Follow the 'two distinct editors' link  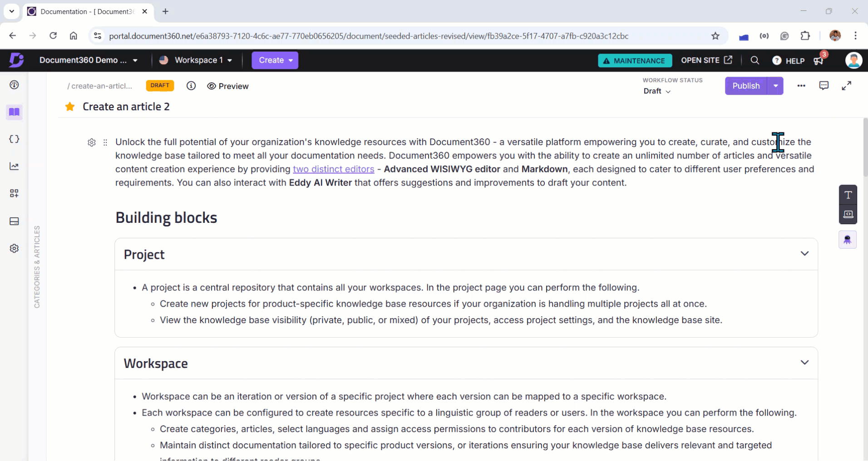click(334, 169)
